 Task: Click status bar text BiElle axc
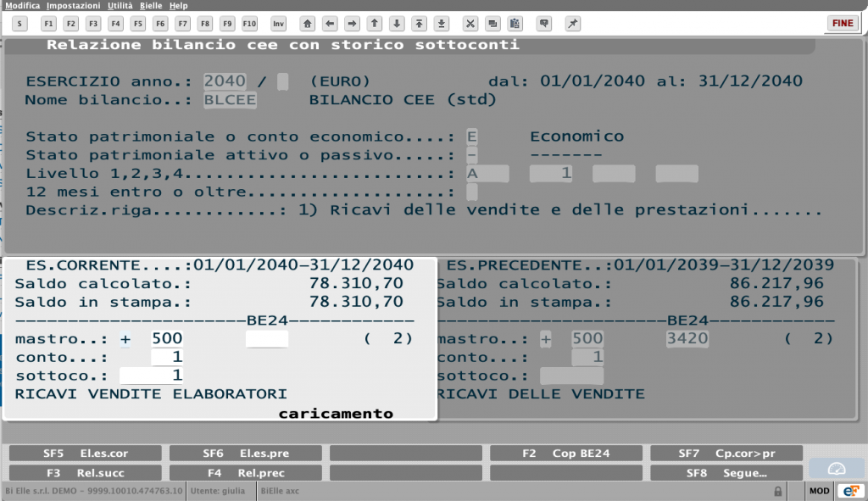coord(280,491)
